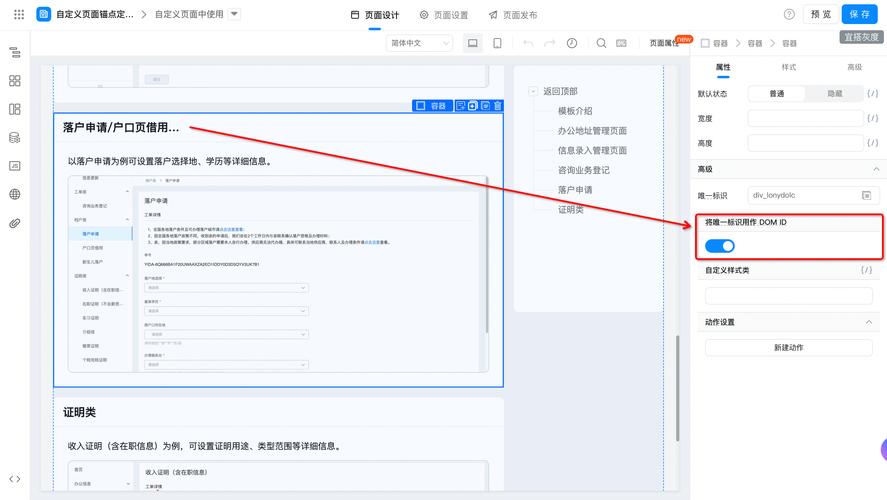The image size is (887, 500).
Task: Click 自定义页面锚点定... breadcrumb
Action: pos(94,14)
